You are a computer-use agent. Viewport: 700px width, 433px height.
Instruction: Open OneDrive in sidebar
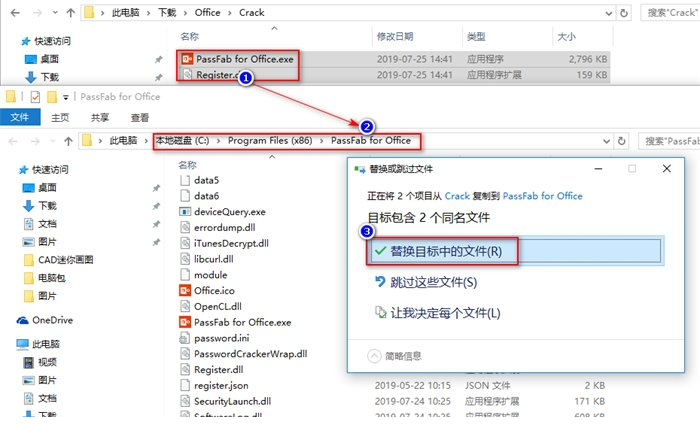point(52,320)
